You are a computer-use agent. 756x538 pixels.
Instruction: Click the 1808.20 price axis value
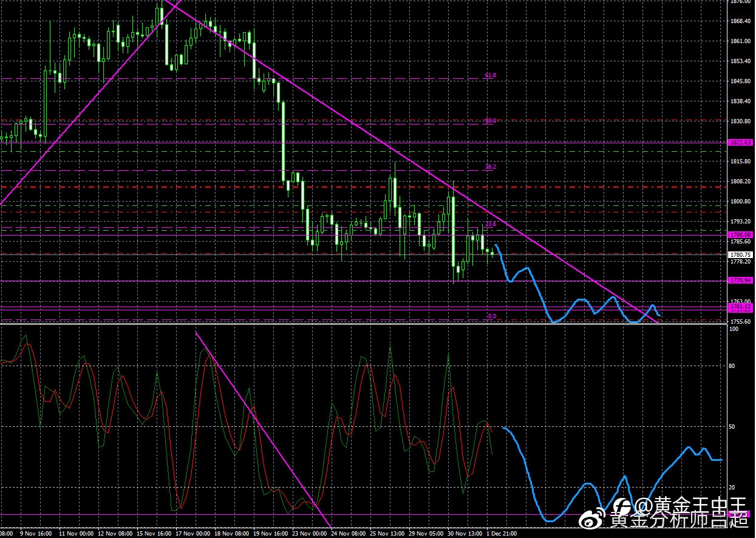(x=740, y=182)
